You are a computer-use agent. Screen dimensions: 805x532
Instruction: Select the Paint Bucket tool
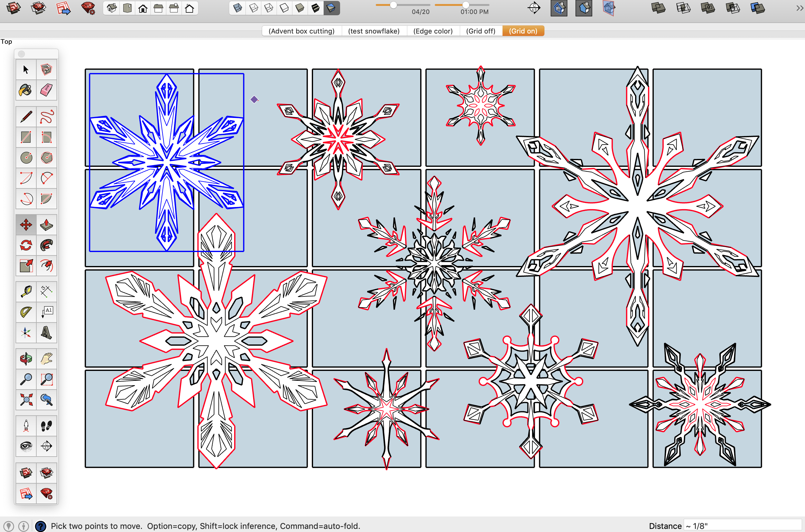pyautogui.click(x=26, y=90)
